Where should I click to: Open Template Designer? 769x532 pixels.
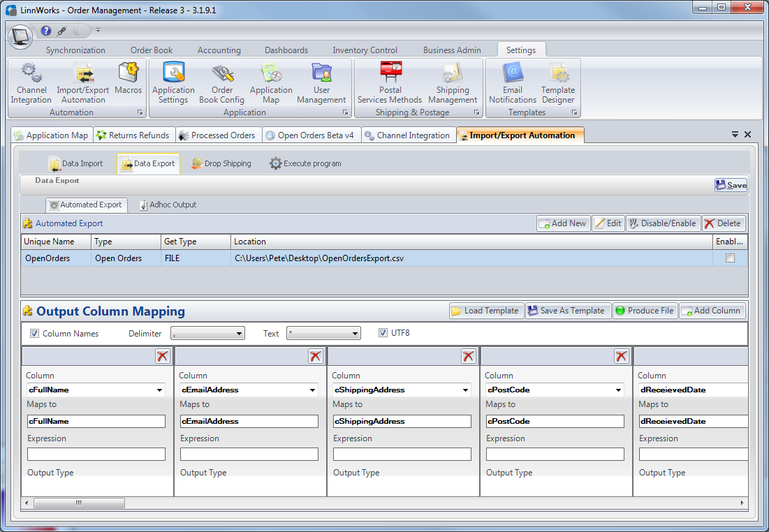[x=558, y=83]
